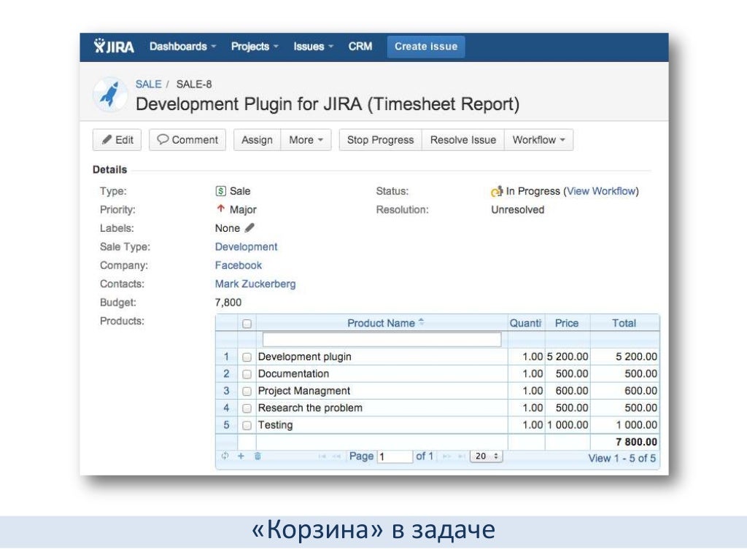Expand the Workflow dropdown
This screenshot has width=747, height=560.
[x=539, y=140]
